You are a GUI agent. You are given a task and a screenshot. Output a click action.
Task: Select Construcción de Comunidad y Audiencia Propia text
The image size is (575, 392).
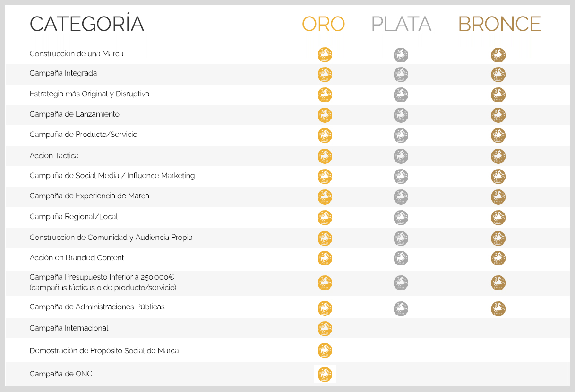111,238
